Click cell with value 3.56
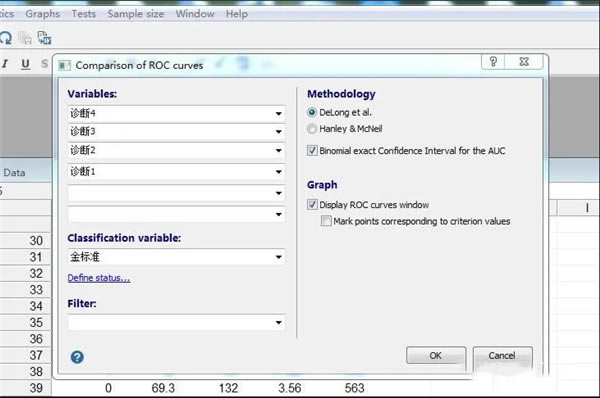The image size is (600, 398). pos(290,388)
